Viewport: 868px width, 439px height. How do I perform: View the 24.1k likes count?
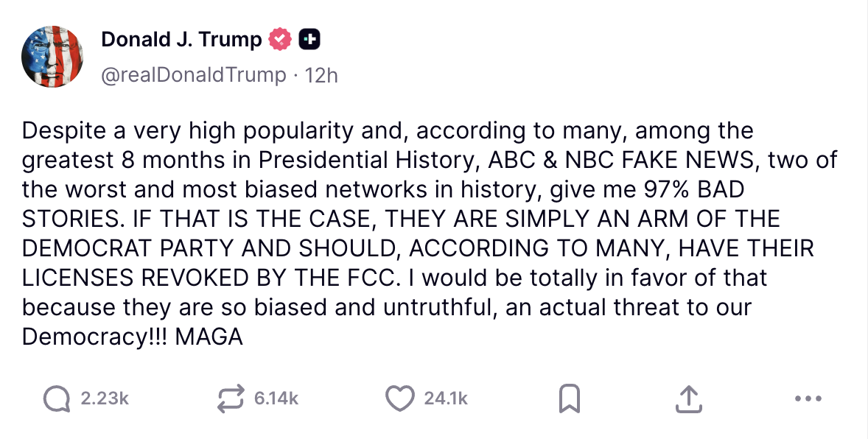tap(447, 398)
